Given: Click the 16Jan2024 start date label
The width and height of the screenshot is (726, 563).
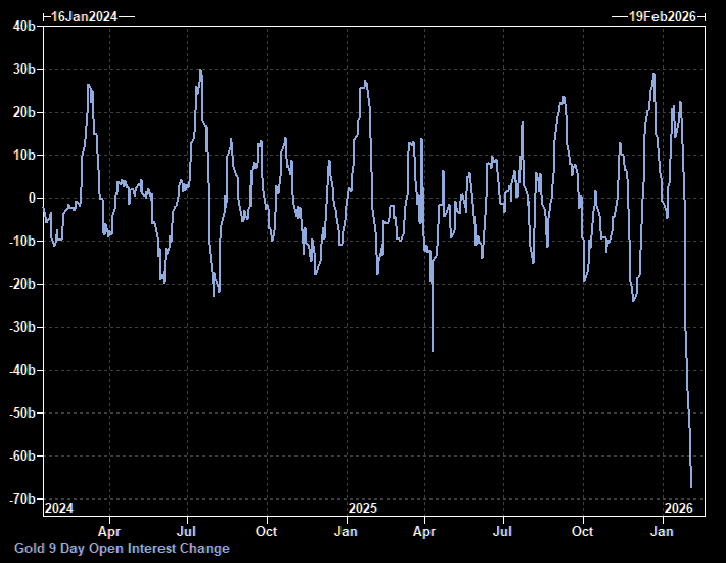Looking at the screenshot, I should 85,17.
